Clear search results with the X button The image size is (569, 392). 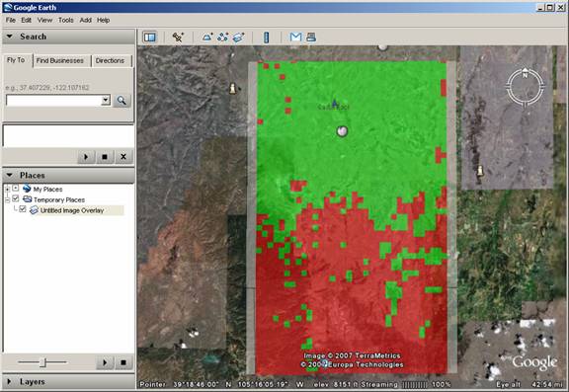[x=123, y=157]
